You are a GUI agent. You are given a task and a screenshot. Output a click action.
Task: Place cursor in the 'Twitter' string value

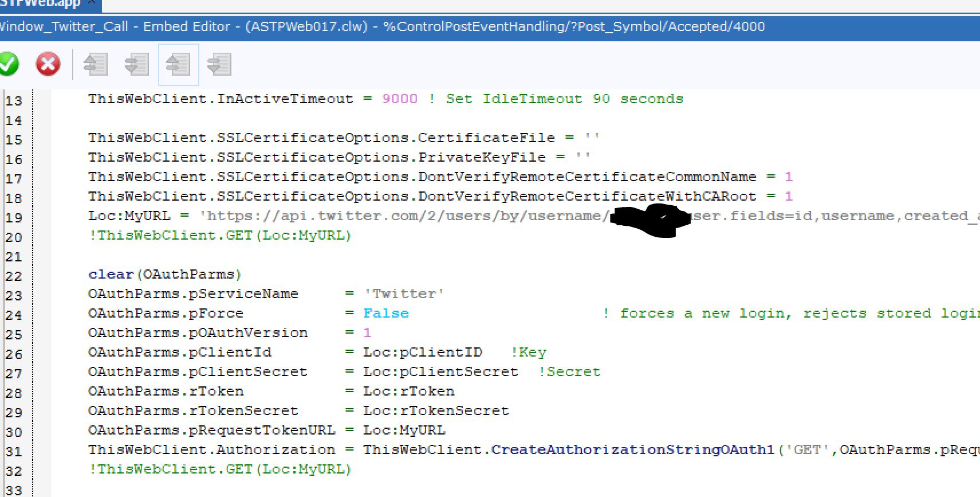click(x=404, y=293)
